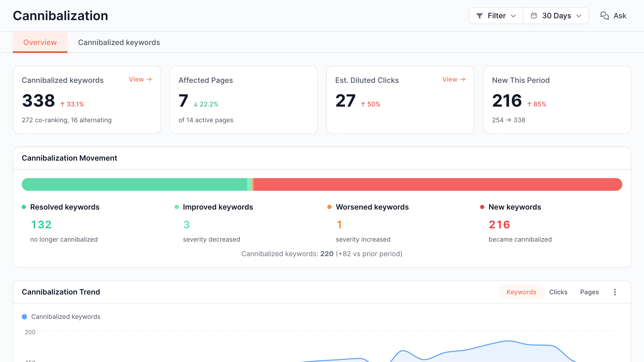The width and height of the screenshot is (644, 362).
Task: Click the Ask chat icon
Action: 604,16
